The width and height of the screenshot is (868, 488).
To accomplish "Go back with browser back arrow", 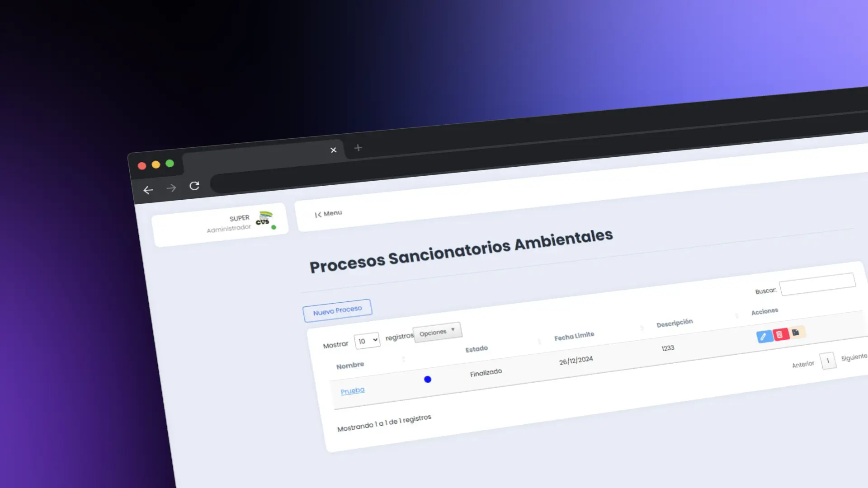I will tap(148, 190).
